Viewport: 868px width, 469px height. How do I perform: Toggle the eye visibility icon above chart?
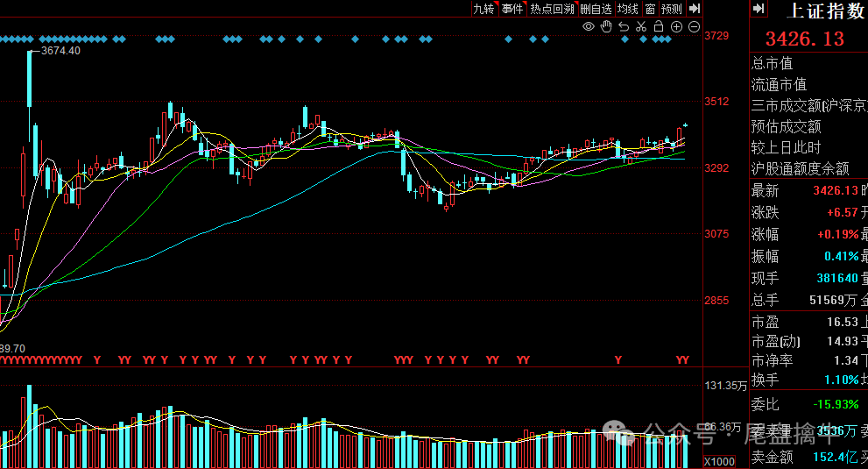tap(588, 26)
